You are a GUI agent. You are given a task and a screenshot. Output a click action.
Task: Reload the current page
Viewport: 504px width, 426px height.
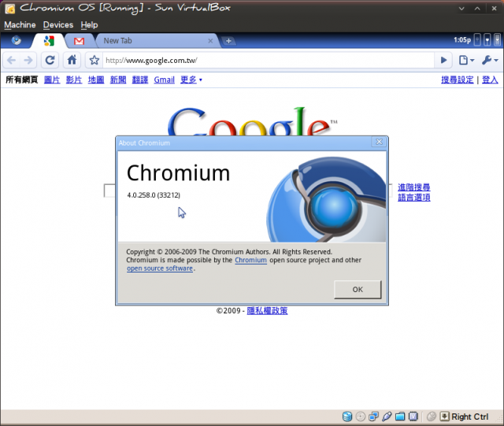click(50, 60)
